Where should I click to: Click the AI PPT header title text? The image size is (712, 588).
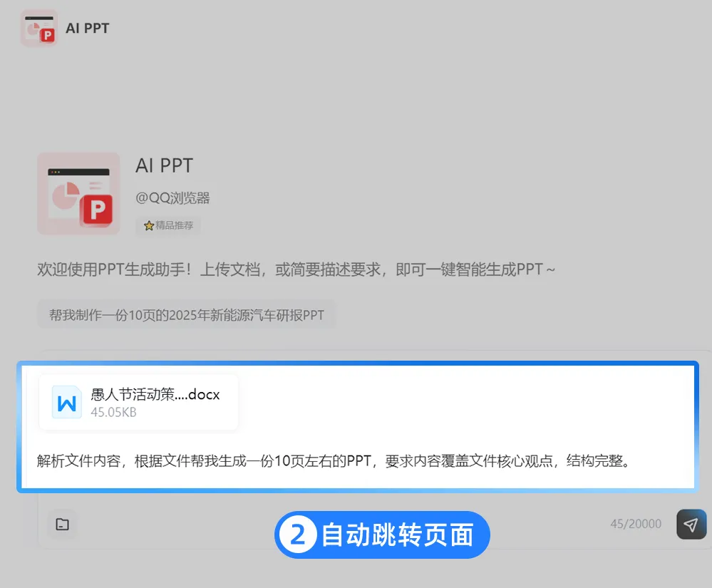[x=87, y=28]
